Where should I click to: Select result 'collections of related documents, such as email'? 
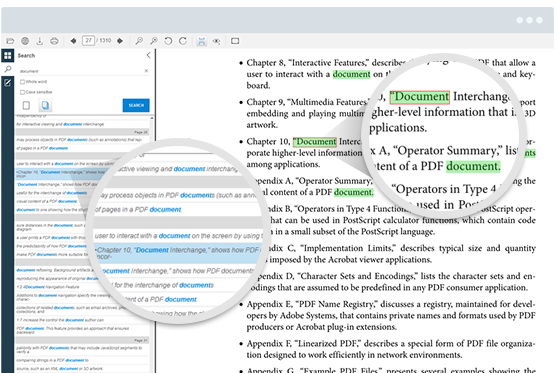71,309
